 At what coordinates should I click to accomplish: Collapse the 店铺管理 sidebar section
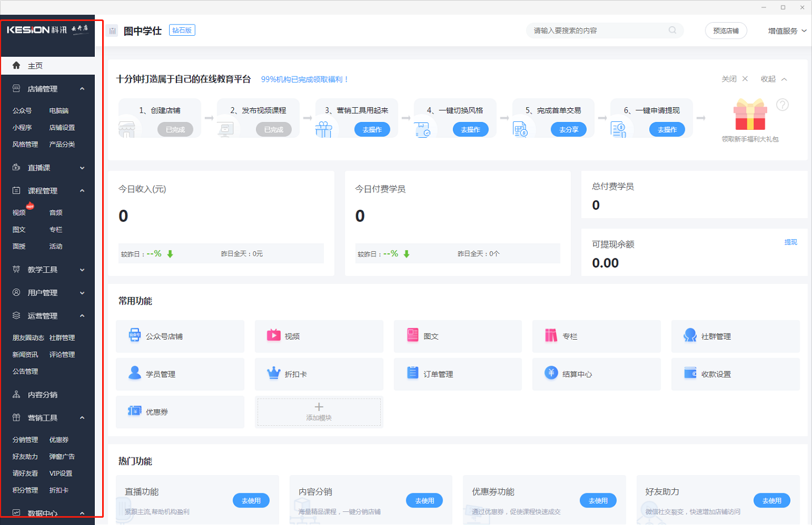click(82, 89)
